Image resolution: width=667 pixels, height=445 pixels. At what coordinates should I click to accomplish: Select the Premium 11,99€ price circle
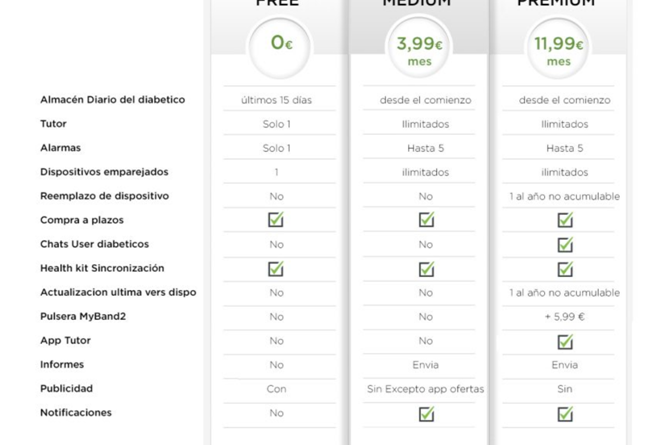point(559,48)
